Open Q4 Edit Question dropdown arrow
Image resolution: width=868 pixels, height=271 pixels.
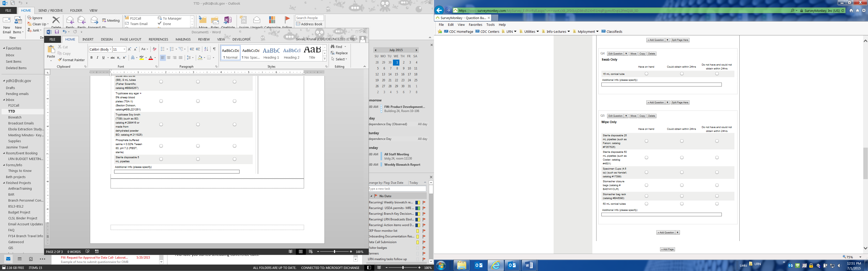click(x=626, y=53)
